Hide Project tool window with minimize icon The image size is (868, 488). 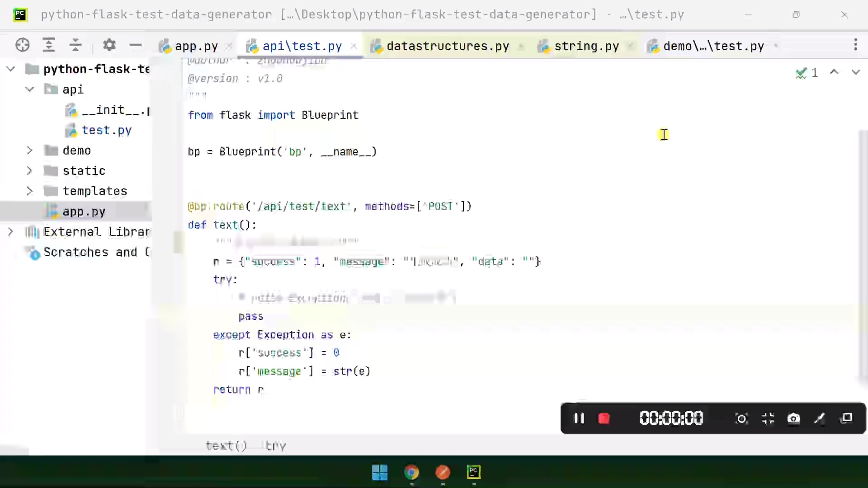pos(136,45)
